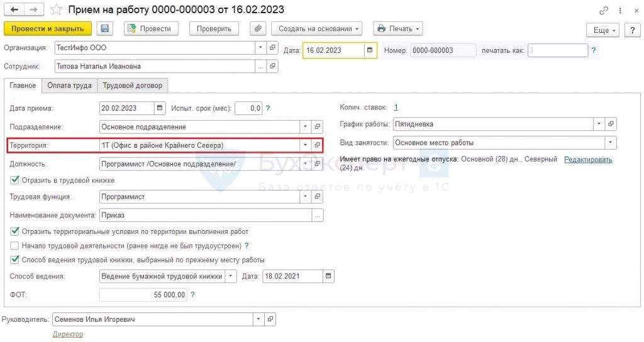Expand the Трудовая функция dropdown
Screen dimensions: 644x342
(x=305, y=197)
